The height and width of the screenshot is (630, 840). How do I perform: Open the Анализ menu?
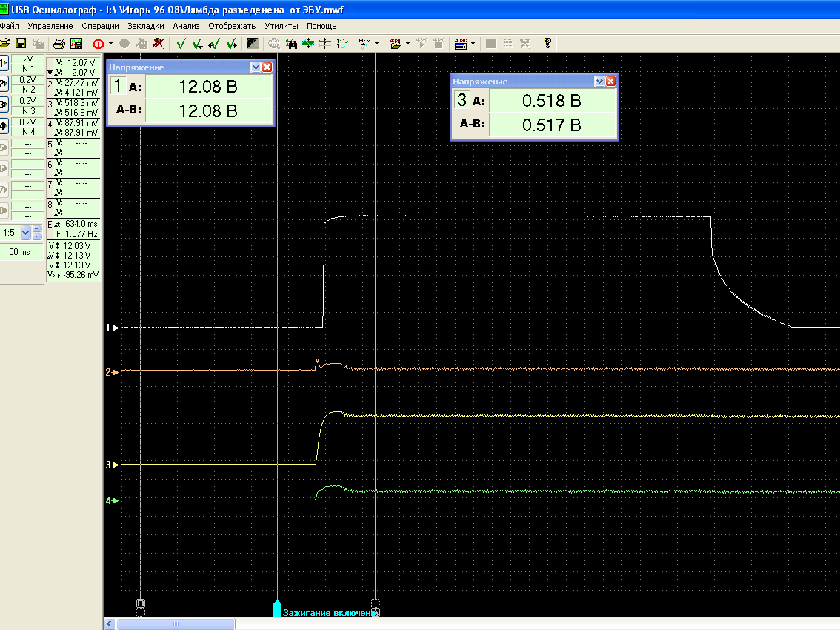click(x=186, y=26)
